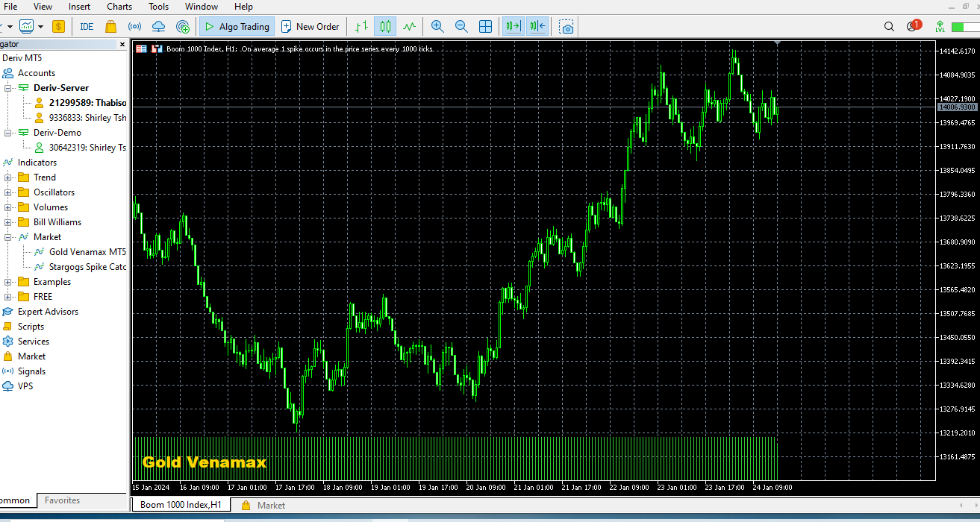This screenshot has width=980, height=522.
Task: Click the Scripts icon in Navigator
Action: [x=8, y=327]
